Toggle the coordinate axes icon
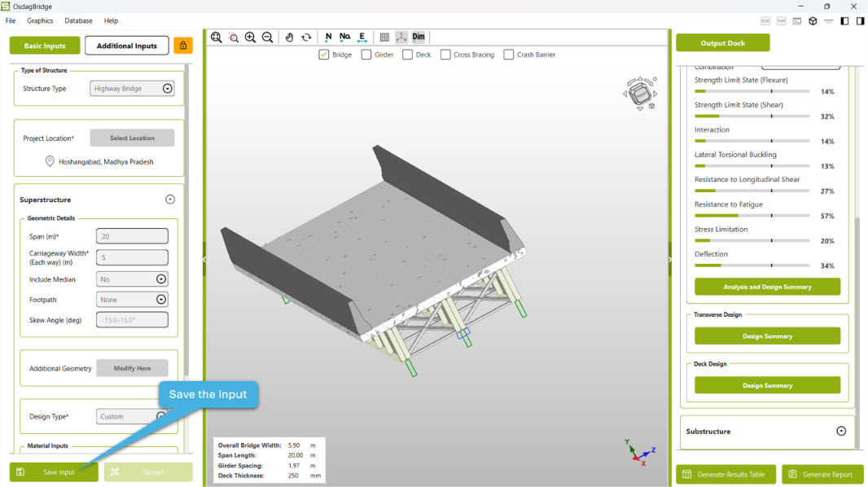868x487 pixels. [401, 37]
